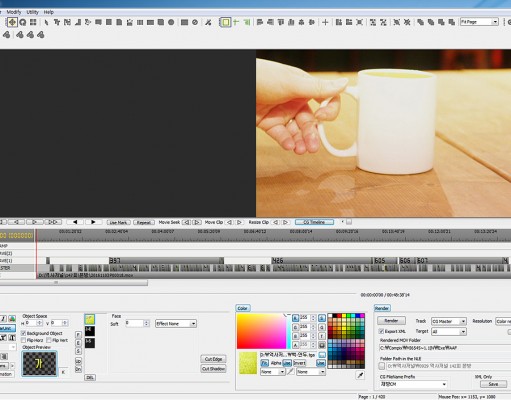Open the left None dropdown under Alpha
This screenshot has width=511, height=400.
pos(273,371)
